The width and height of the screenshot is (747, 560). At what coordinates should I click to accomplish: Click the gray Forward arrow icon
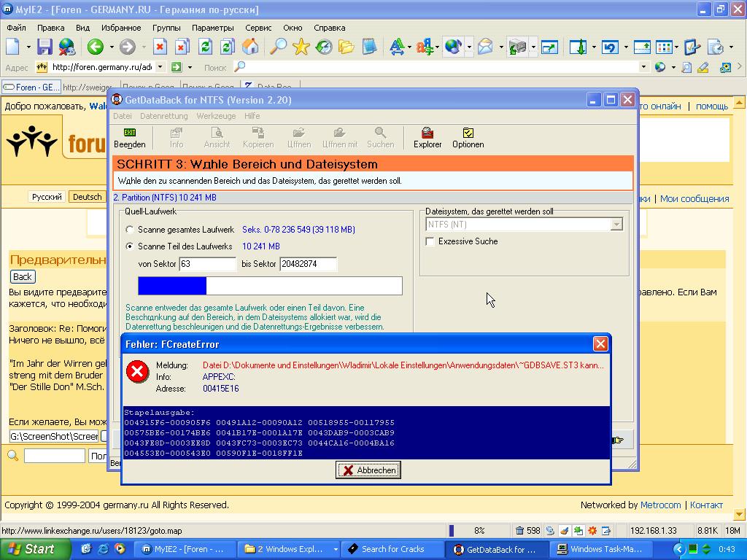point(127,47)
